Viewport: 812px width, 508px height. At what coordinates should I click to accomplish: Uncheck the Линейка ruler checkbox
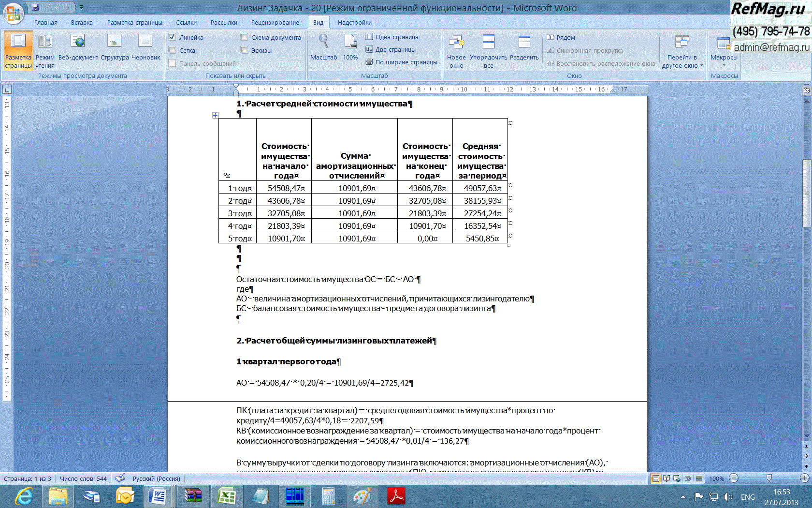coord(172,37)
